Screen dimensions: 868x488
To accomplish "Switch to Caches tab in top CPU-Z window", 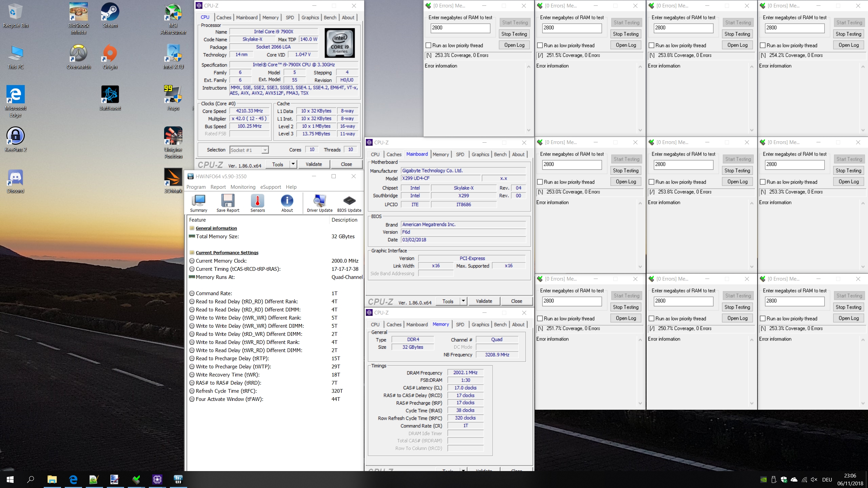I will 224,18.
